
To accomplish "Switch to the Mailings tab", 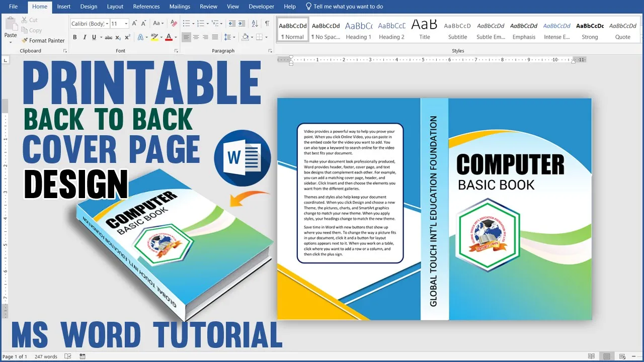I will pos(180,7).
